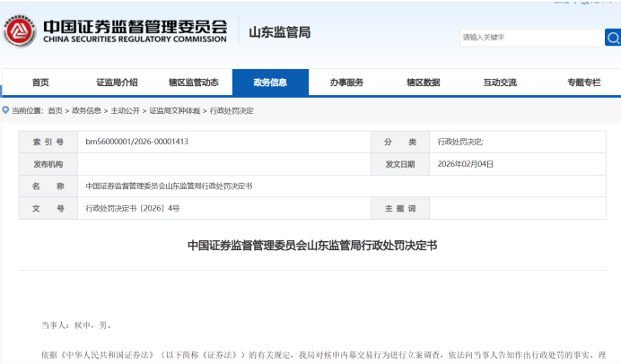The height and width of the screenshot is (364, 621).
Task: Select index number bm56000001/2026-00001413
Action: pyautogui.click(x=137, y=142)
